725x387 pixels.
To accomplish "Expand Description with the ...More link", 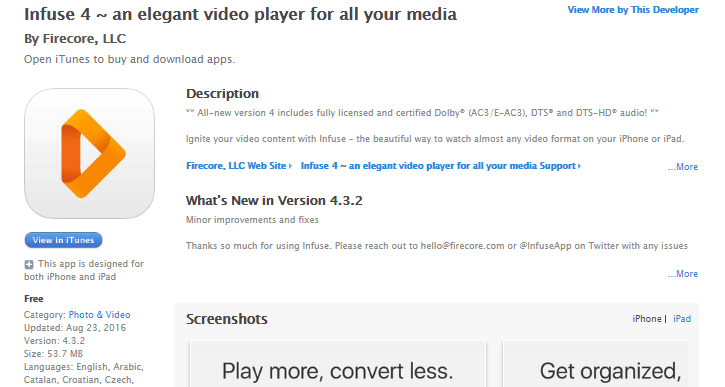I will click(x=683, y=166).
